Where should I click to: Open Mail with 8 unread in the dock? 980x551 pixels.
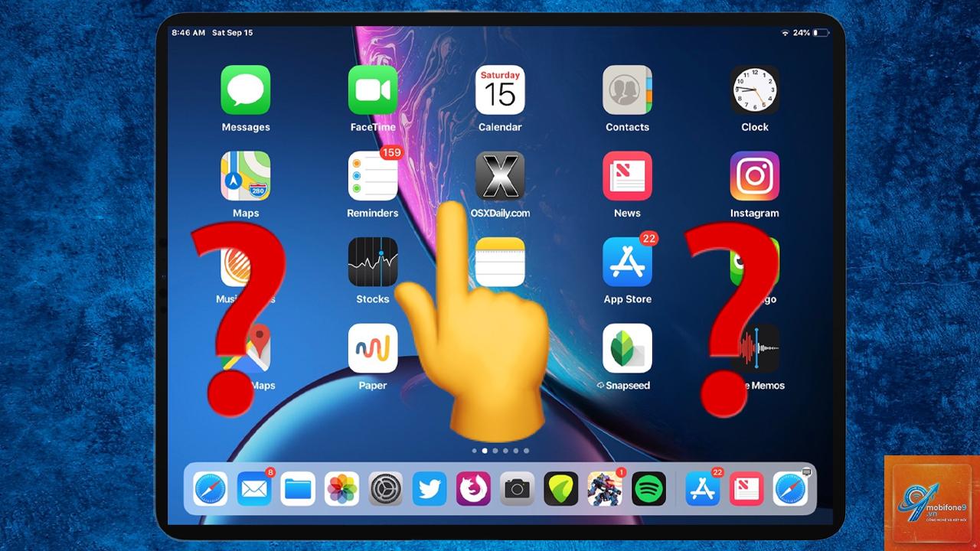pos(254,488)
